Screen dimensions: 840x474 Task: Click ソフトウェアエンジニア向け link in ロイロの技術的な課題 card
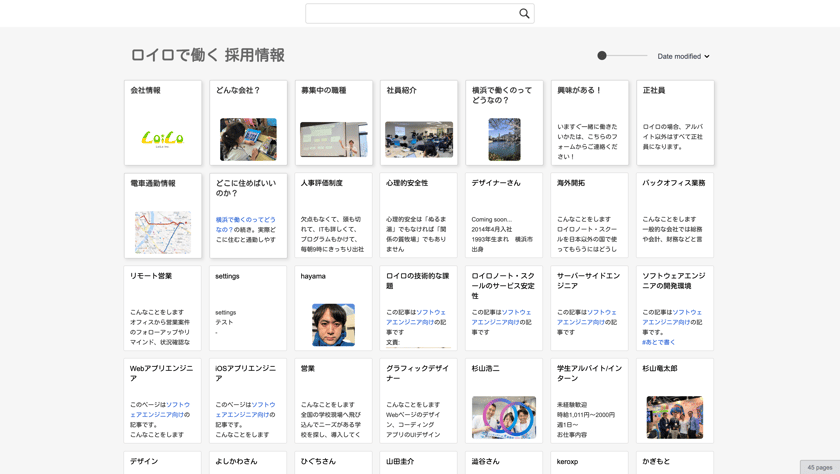coord(416,317)
